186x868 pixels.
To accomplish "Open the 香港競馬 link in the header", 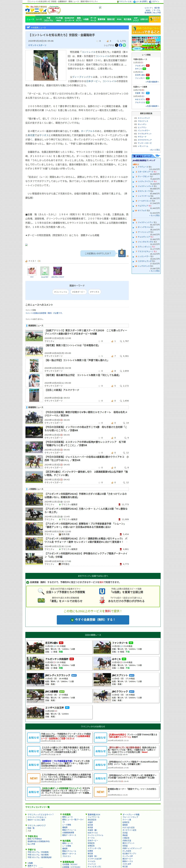I will tap(148, 13).
